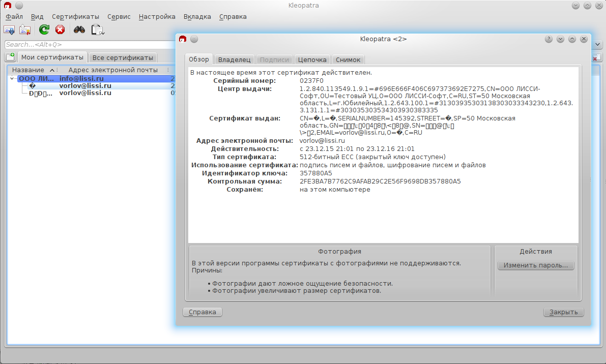Image resolution: width=606 pixels, height=364 pixels.
Task: Click the red stop operation icon
Action: (x=60, y=29)
